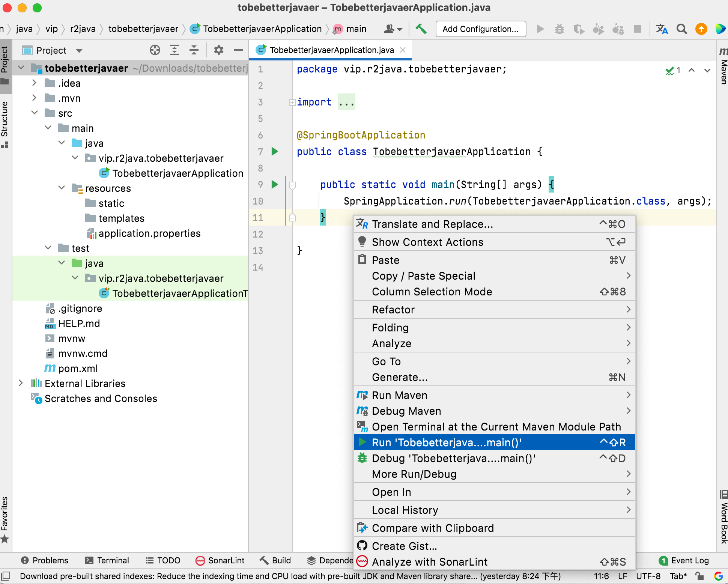The width and height of the screenshot is (728, 584).
Task: Click the Add Configuration... button
Action: (x=480, y=29)
